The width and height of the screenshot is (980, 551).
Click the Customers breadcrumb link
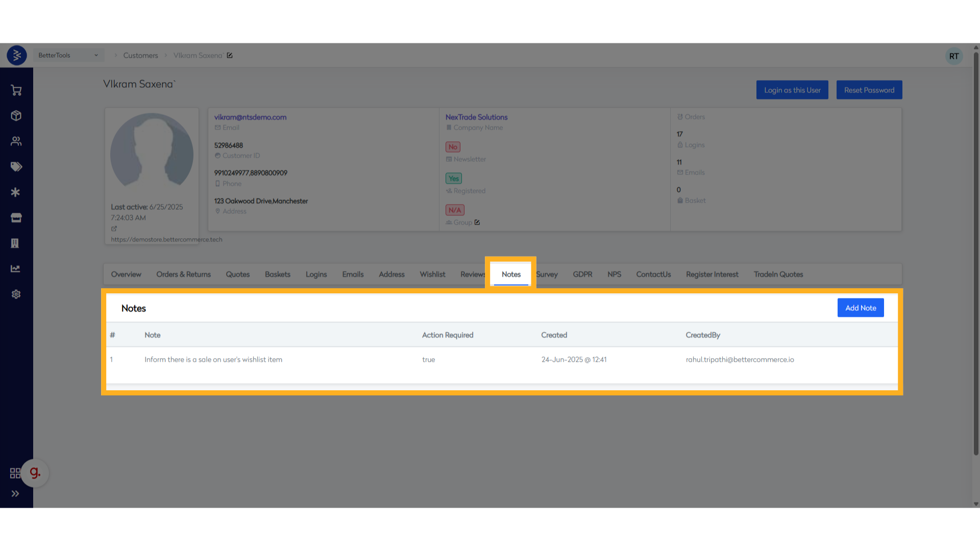[140, 56]
